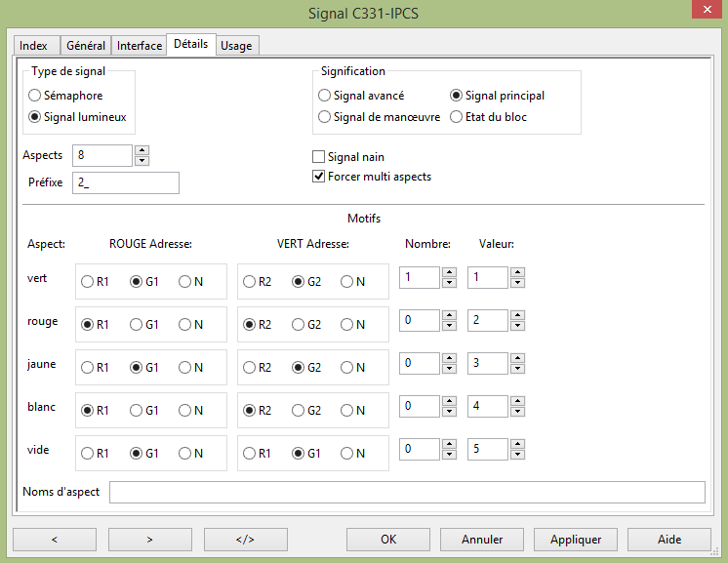Image resolution: width=728 pixels, height=563 pixels.
Task: Select Etat du bloc option
Action: [456, 117]
